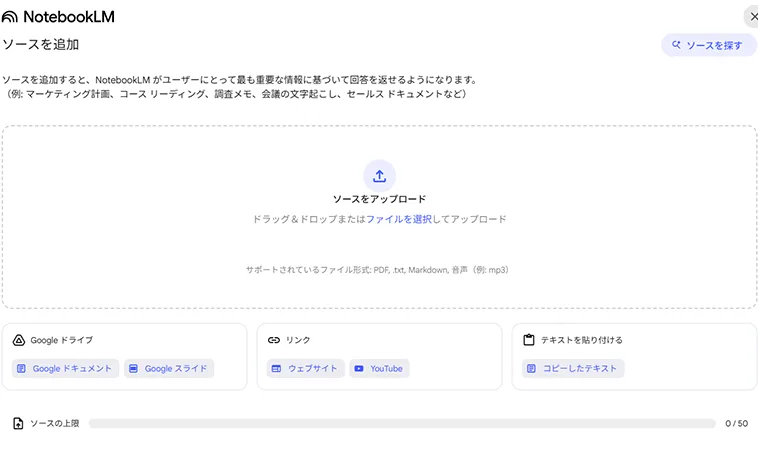Add a ウェブサイト link source
Screen dimensions: 758x450
[x=305, y=369]
